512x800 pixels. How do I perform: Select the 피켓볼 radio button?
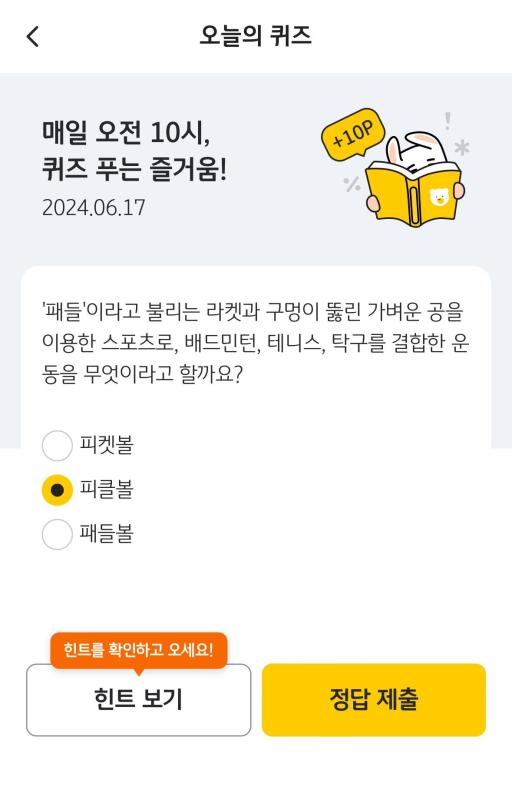57,445
